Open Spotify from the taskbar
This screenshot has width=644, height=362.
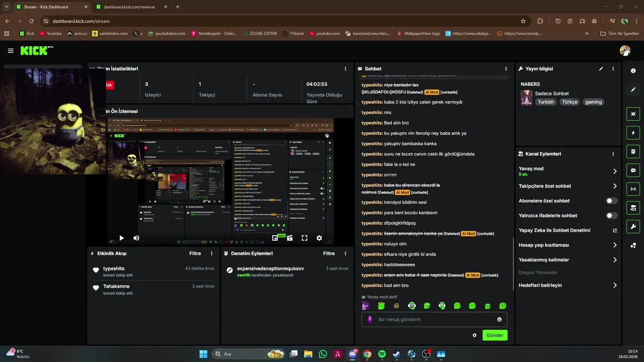[x=382, y=354]
